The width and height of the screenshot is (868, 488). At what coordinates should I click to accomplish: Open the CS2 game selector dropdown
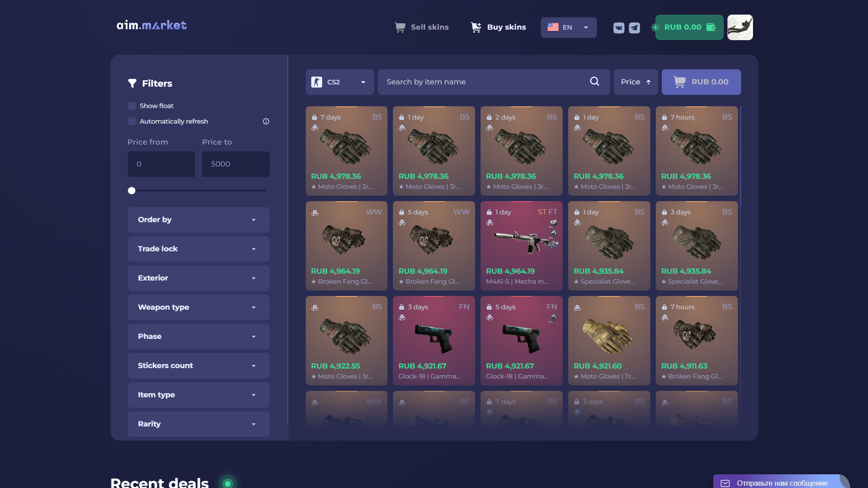pos(340,82)
